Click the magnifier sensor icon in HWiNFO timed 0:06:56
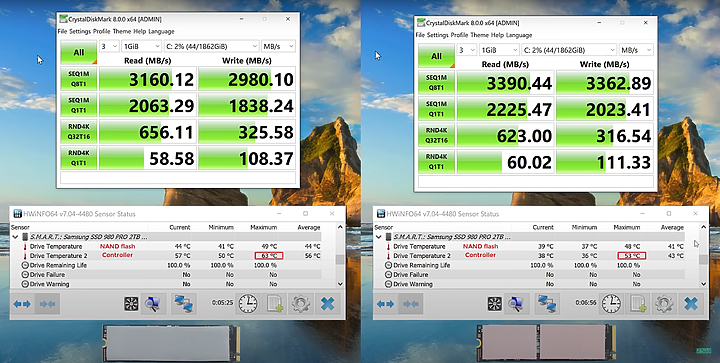The width and height of the screenshot is (720, 363). pos(516,304)
